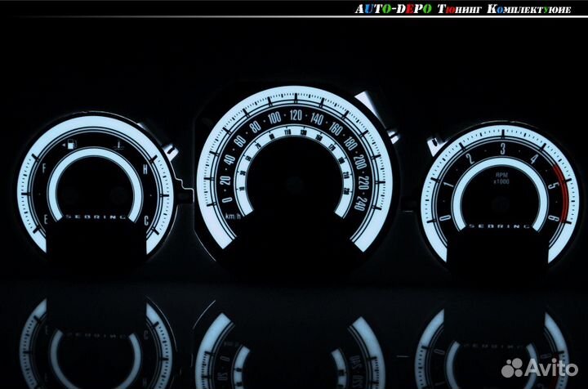Screen dimensions: 588x389
Task: Click the Avito watermark text
Action: (x=550, y=368)
